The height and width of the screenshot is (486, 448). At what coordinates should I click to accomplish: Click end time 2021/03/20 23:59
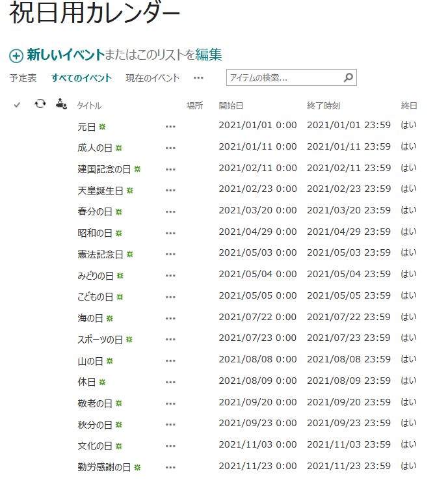coord(349,210)
